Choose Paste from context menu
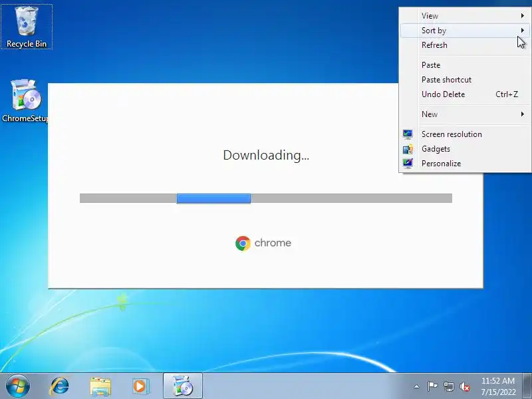Screen dimensions: 532x399 [x=465, y=65]
